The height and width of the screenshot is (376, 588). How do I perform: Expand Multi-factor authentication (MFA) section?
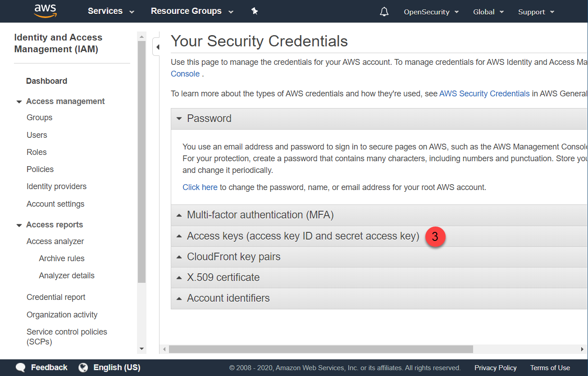[379, 215]
